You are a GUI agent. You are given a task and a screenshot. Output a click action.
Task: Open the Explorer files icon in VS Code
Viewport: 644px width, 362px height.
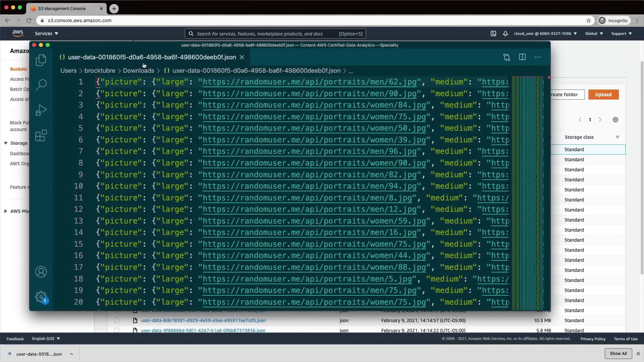click(x=41, y=60)
